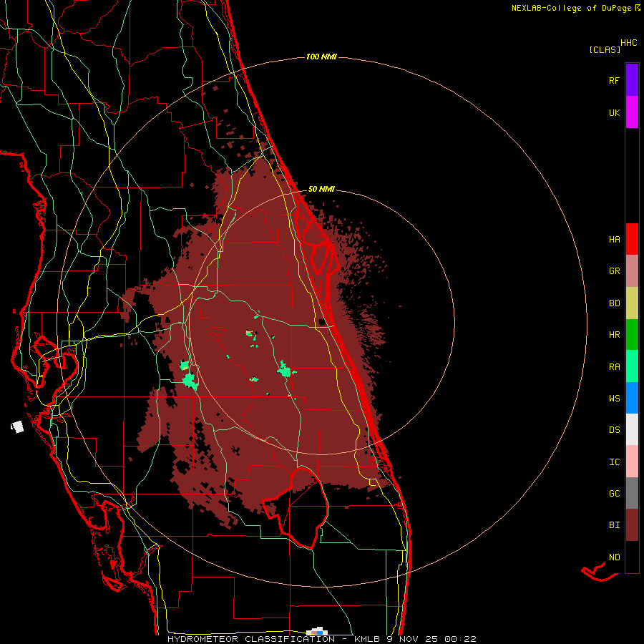Select the BD yellow legend block
644x644 pixels.
tap(632, 303)
